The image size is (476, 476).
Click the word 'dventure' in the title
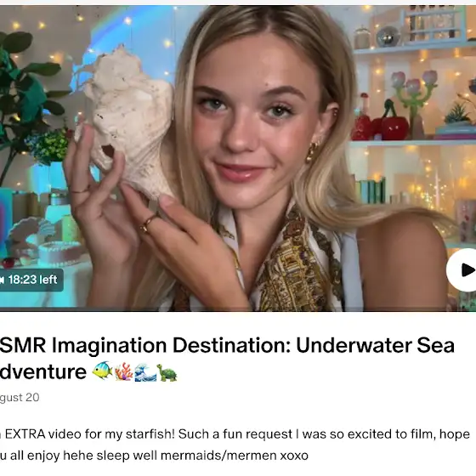[x=43, y=371]
